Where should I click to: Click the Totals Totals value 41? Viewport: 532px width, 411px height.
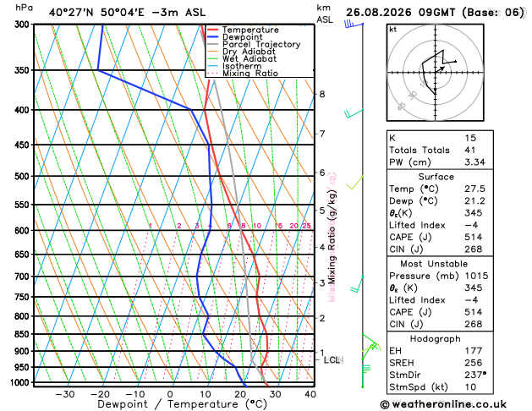[470, 150]
